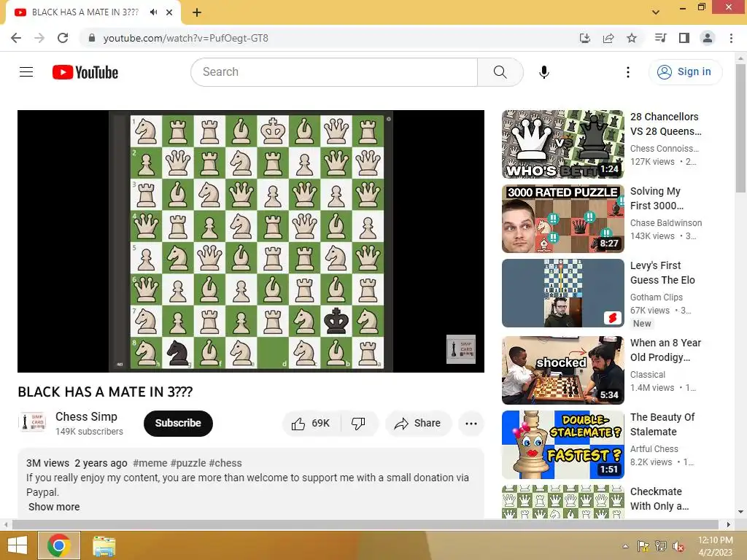Screen dimensions: 747x560
Task: Click the chess video player
Action: point(251,241)
